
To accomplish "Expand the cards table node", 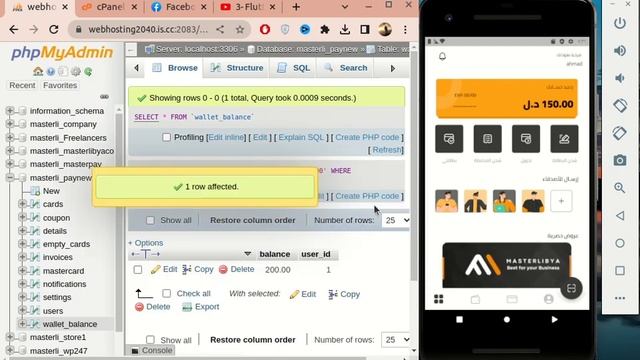I will pyautogui.click(x=22, y=204).
